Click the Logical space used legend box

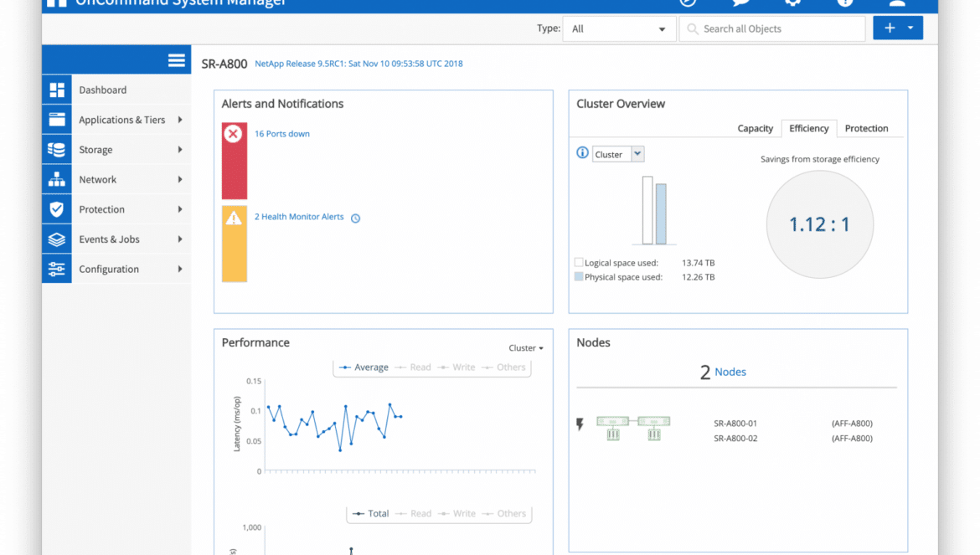[579, 262]
